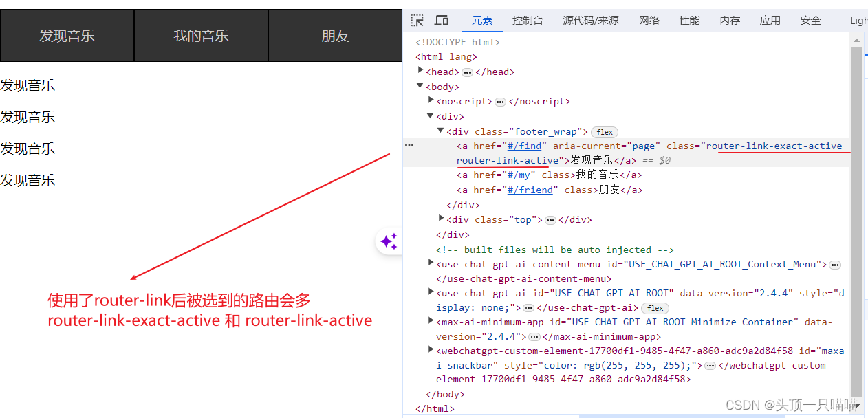Select the inspect element cursor icon
The height and width of the screenshot is (418, 868).
pos(417,20)
